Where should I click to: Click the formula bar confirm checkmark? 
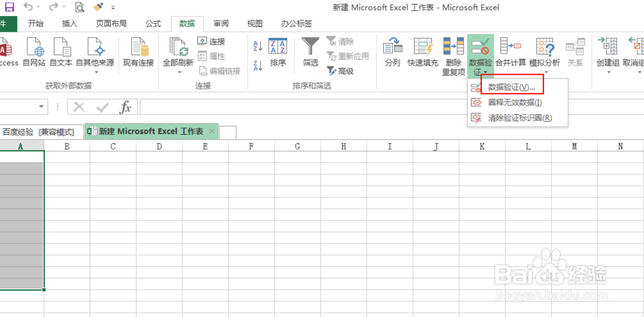click(x=102, y=108)
